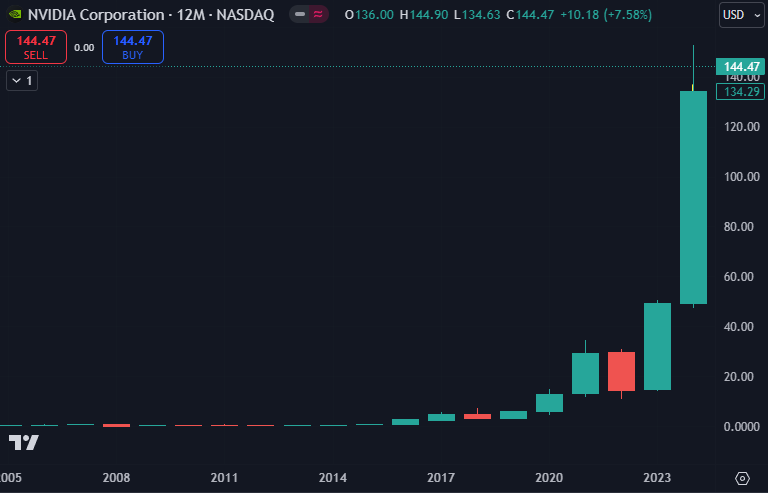The image size is (768, 493).
Task: Click the TradingView logo
Action: 24,443
